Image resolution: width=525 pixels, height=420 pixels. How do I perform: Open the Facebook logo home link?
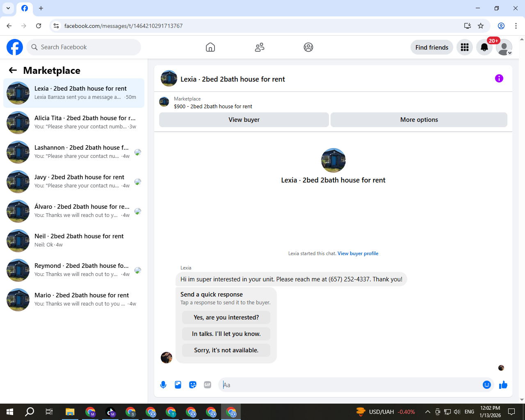pos(15,47)
